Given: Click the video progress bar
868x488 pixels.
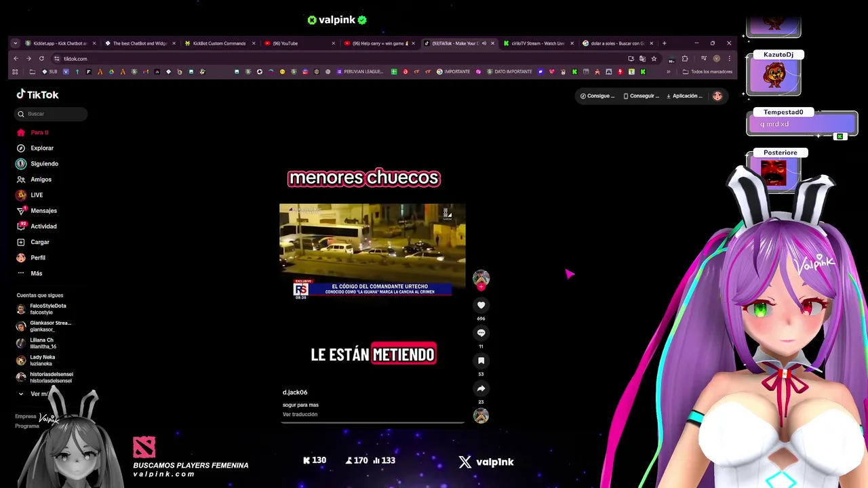Looking at the screenshot, I should (x=372, y=422).
